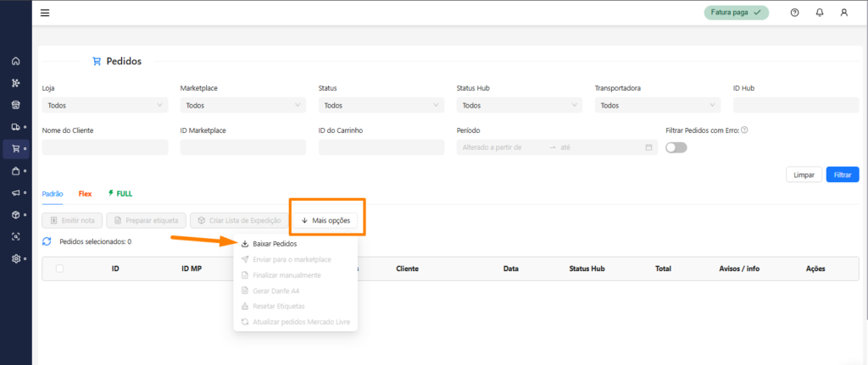Expand the Mais opções dropdown button

tap(325, 221)
